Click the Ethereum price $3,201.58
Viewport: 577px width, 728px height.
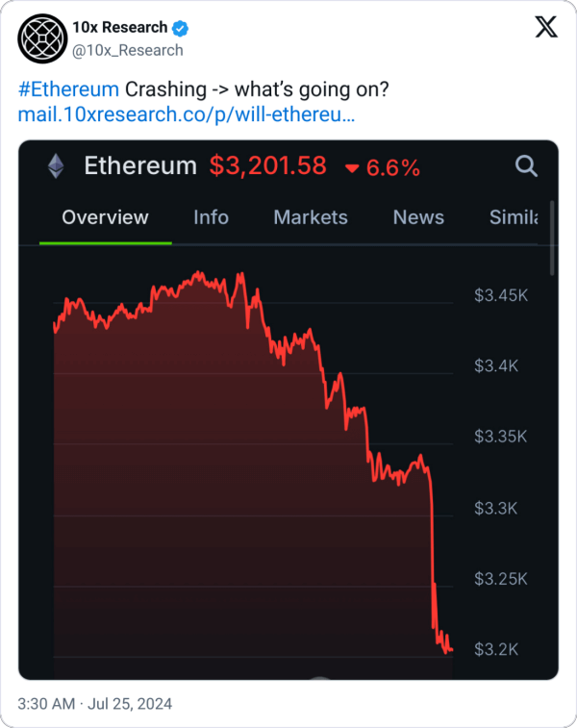(267, 166)
